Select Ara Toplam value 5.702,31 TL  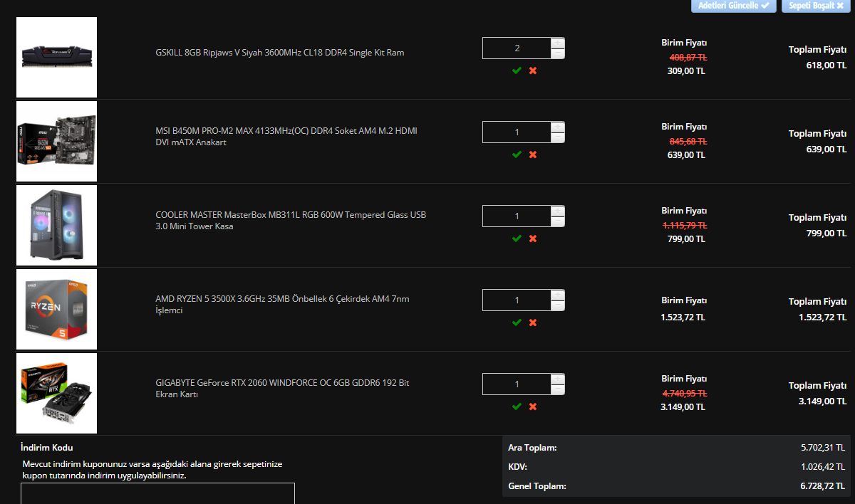click(x=823, y=448)
